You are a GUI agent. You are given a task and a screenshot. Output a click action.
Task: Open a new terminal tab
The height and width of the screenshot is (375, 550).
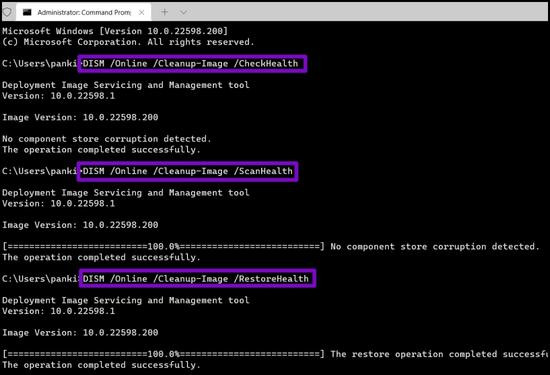(164, 12)
